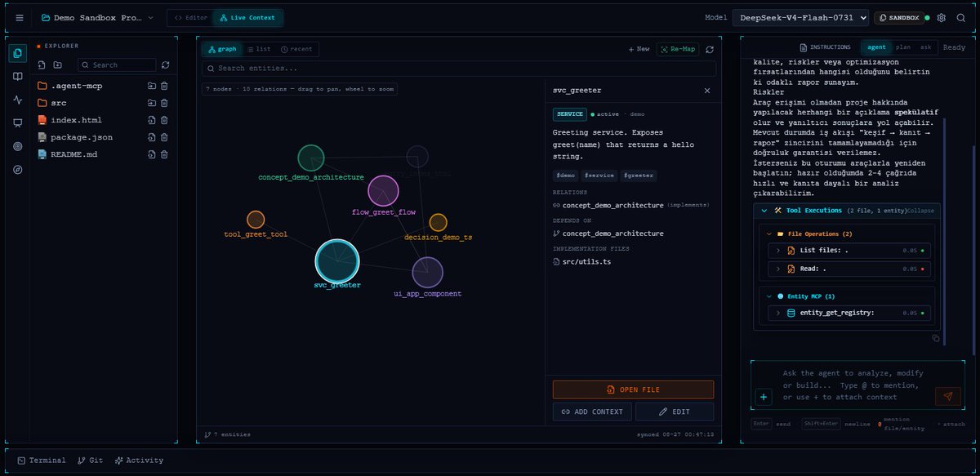Switch chat mode to plan
This screenshot has width=980, height=476.
(903, 47)
